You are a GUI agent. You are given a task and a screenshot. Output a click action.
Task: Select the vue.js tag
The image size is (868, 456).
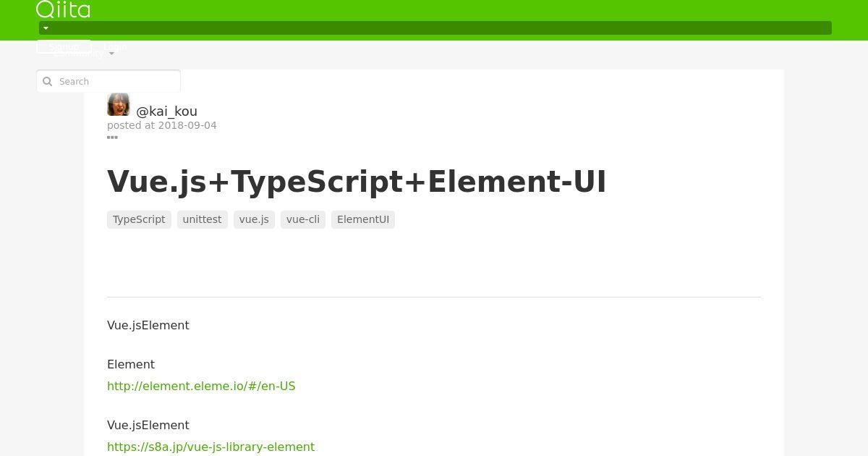254,219
